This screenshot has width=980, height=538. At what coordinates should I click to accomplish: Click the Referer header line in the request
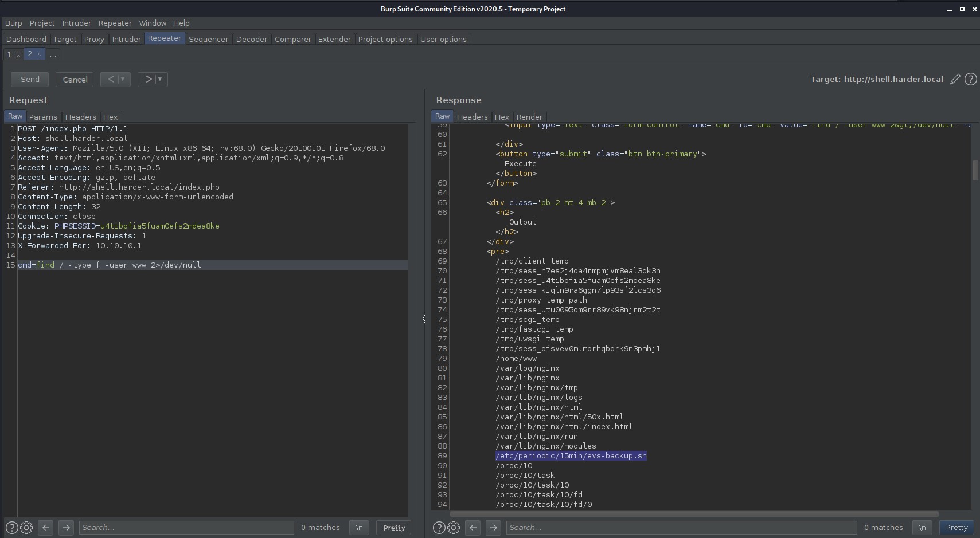point(119,187)
